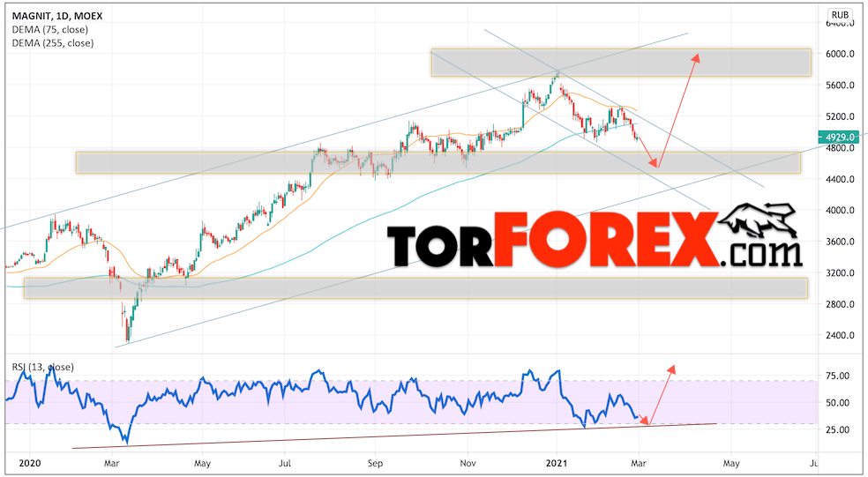Click the 2400.0 price axis label
This screenshot has height=477, width=868.
[840, 335]
